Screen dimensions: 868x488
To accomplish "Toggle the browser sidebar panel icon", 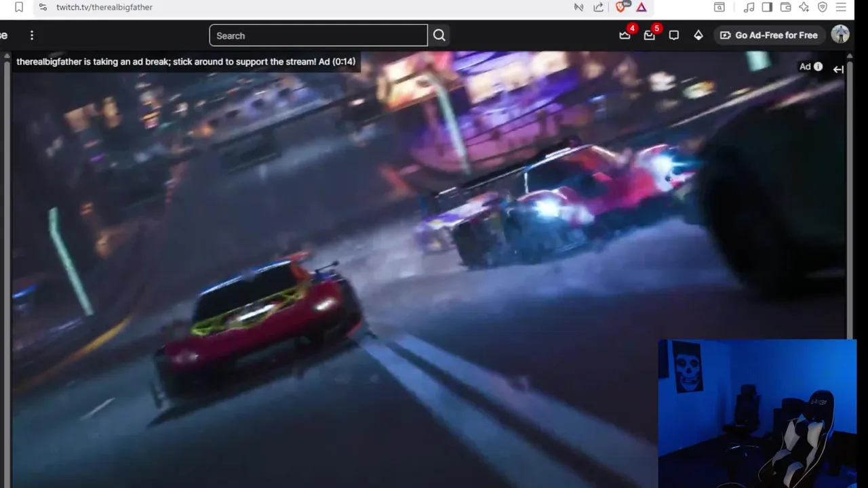I will pyautogui.click(x=767, y=7).
